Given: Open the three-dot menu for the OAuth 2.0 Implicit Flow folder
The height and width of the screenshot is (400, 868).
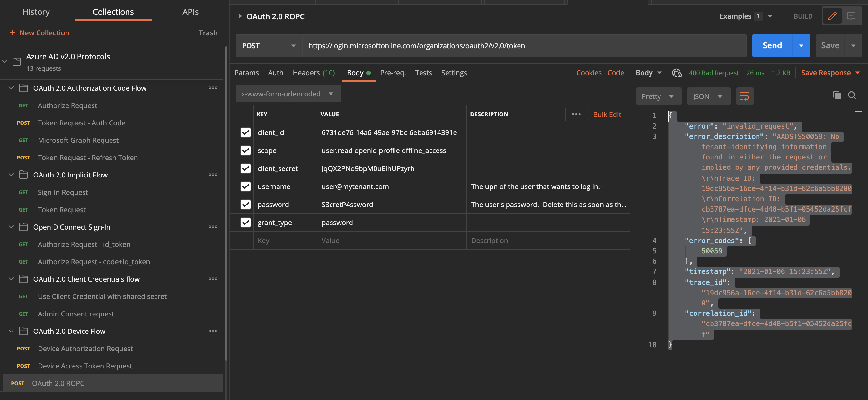Looking at the screenshot, I should [x=213, y=175].
